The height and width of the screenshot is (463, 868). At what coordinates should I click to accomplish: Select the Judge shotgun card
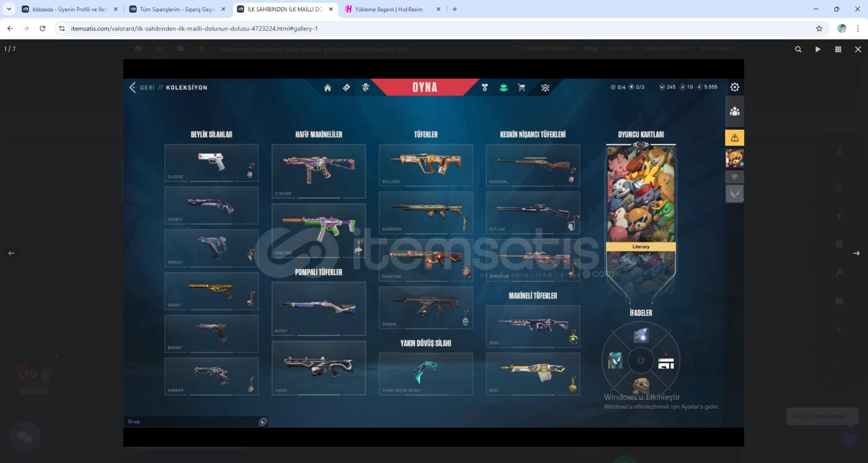(319, 368)
